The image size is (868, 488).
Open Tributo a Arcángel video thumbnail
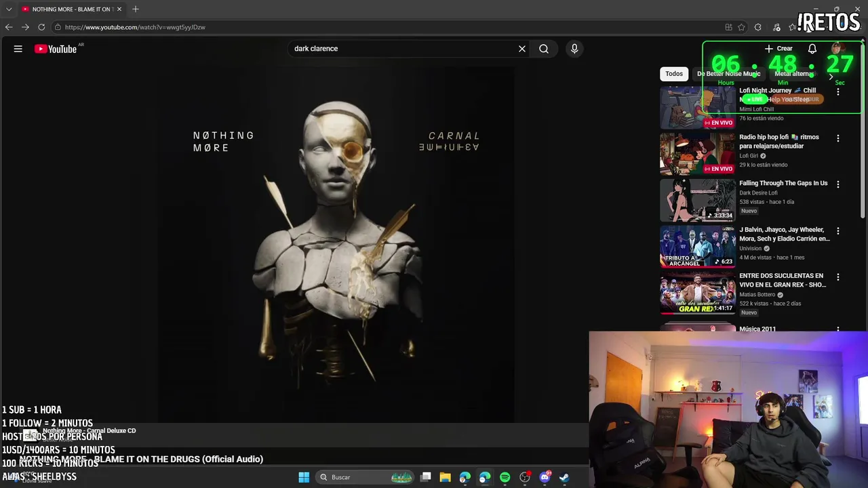pos(698,247)
